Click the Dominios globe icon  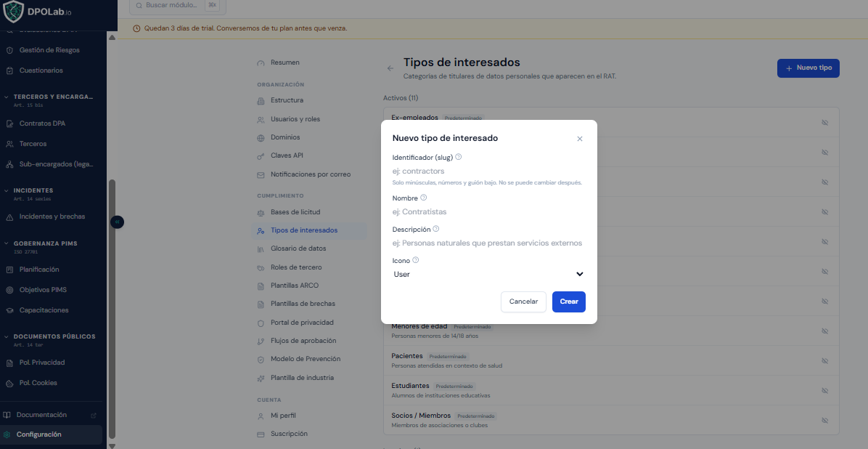pos(261,137)
